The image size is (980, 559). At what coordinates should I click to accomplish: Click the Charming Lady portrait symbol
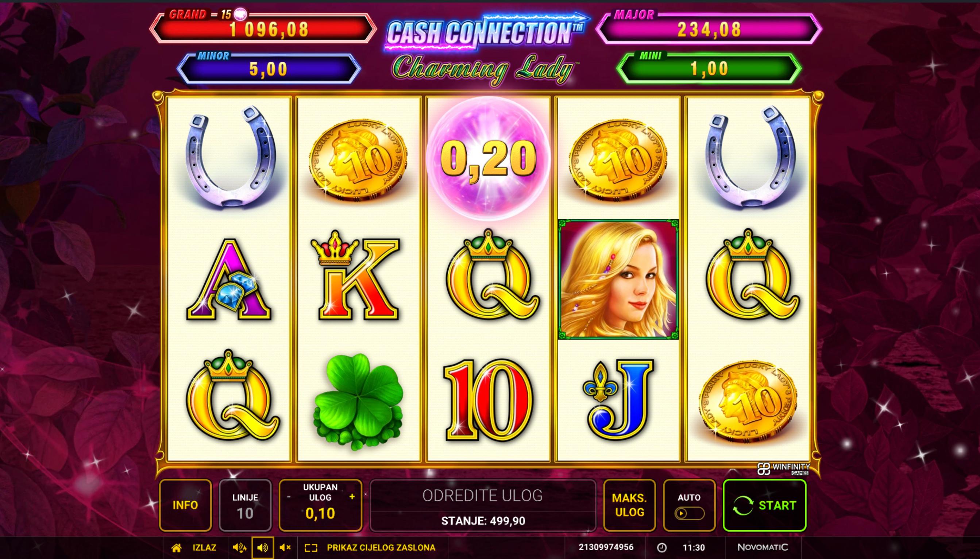point(618,279)
